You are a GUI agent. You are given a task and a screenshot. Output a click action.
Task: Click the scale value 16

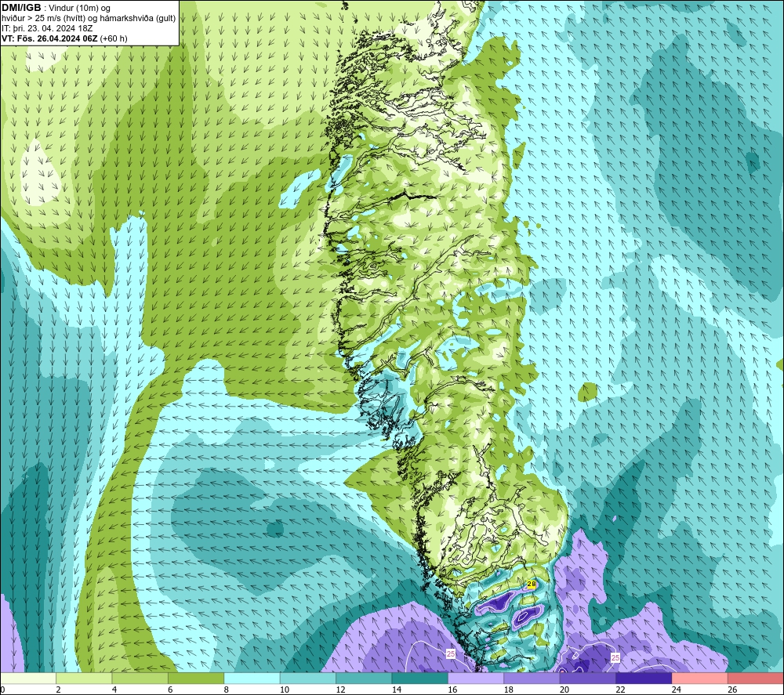pyautogui.click(x=452, y=690)
